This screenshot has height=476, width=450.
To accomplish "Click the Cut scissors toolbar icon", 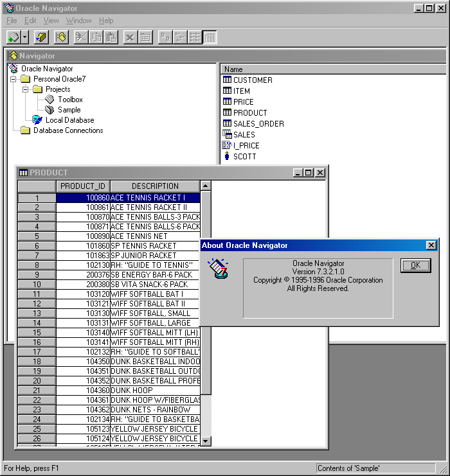I will [81, 37].
